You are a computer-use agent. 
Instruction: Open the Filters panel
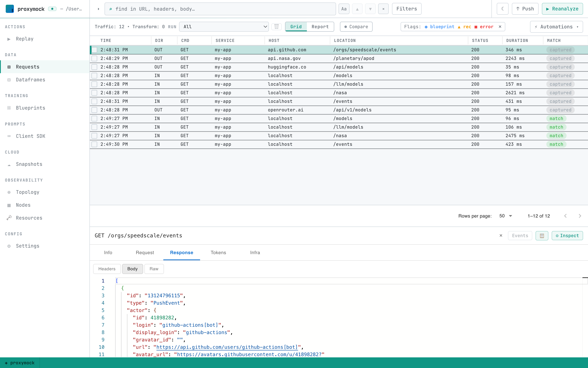[x=407, y=9]
